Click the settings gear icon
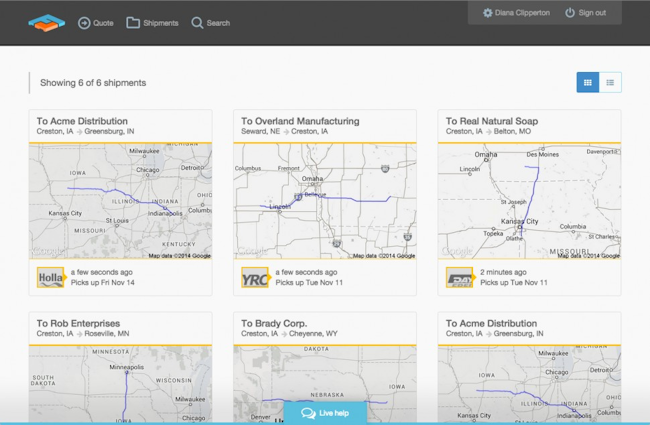The image size is (650, 425). coord(488,13)
